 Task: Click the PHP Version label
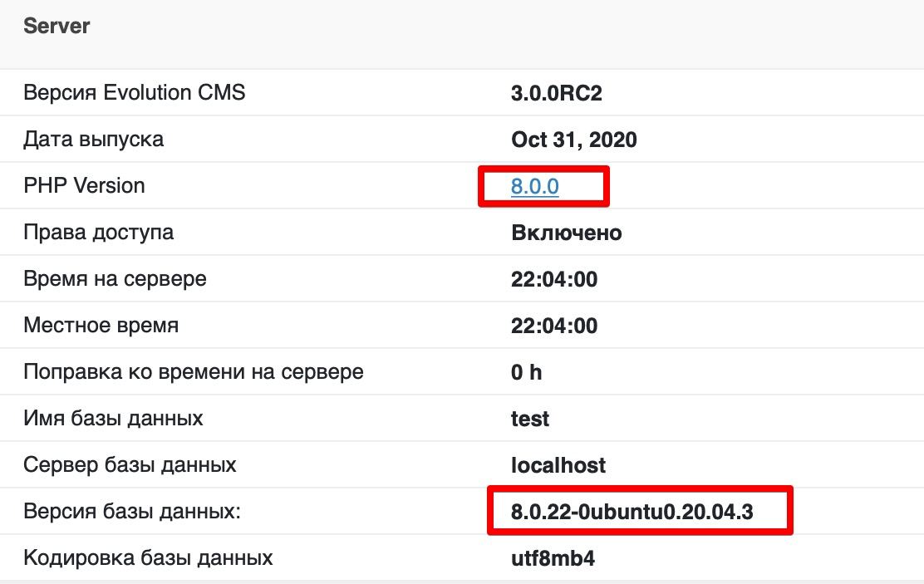(84, 185)
